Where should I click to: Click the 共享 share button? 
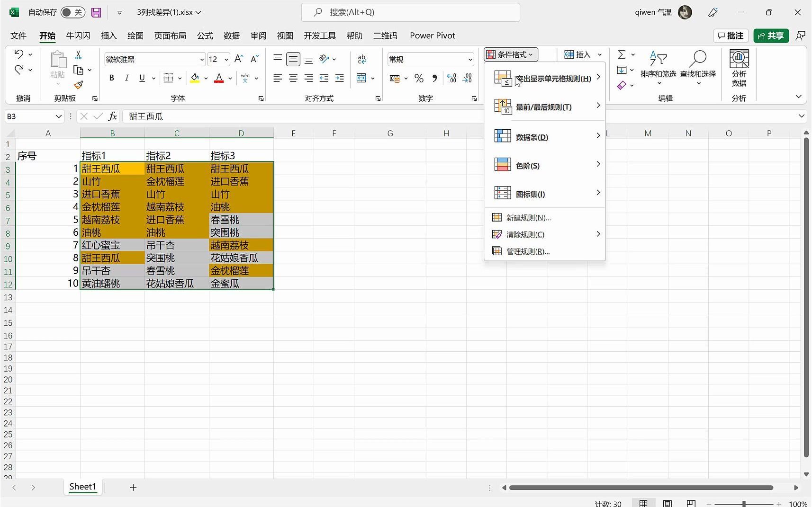[771, 36]
